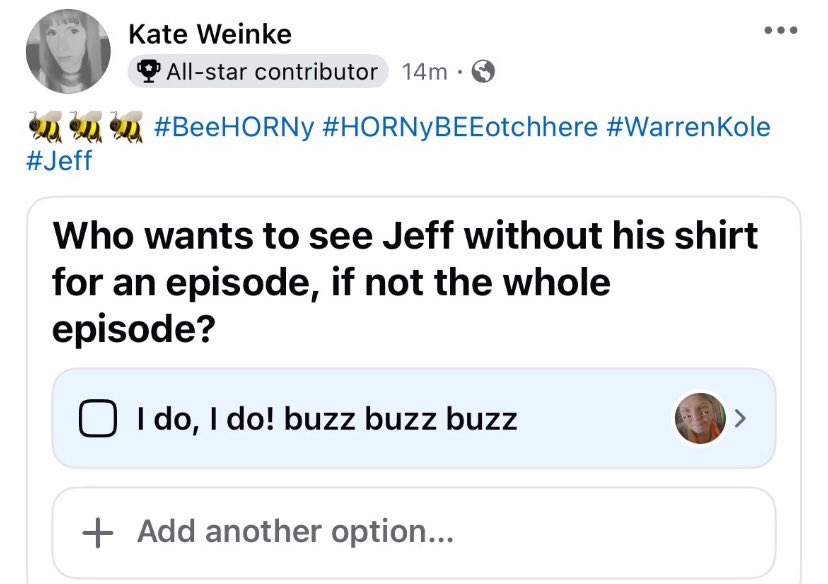The width and height of the screenshot is (828, 584).
Task: Open the #BeeHORNy hashtag
Action: (234, 127)
